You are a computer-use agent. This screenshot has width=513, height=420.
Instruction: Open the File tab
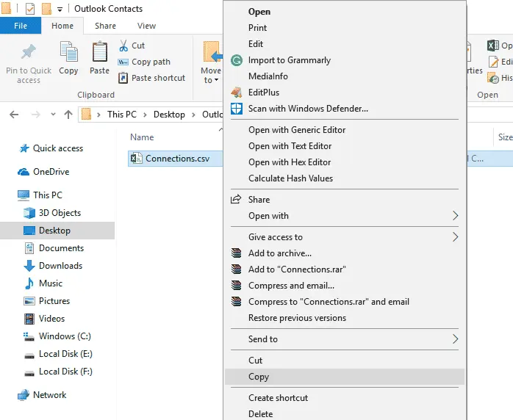21,26
